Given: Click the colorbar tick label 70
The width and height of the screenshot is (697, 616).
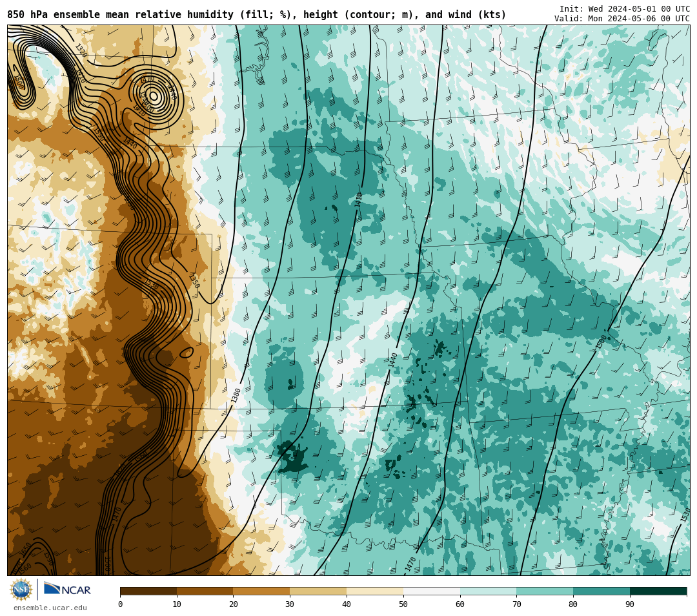Looking at the screenshot, I should 516,604.
